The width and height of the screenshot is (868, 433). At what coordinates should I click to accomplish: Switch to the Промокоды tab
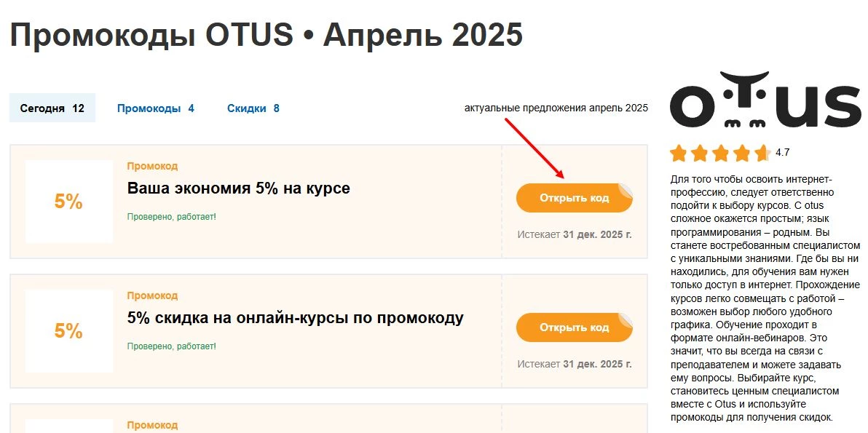click(x=155, y=107)
